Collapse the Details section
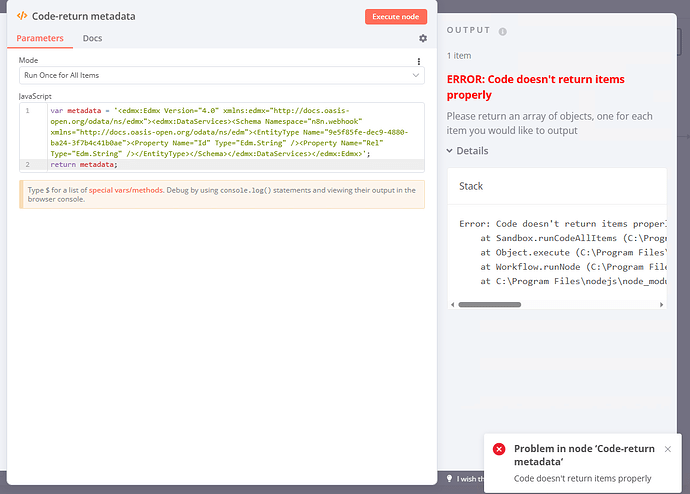Image resolution: width=690 pixels, height=494 pixels. [x=467, y=151]
